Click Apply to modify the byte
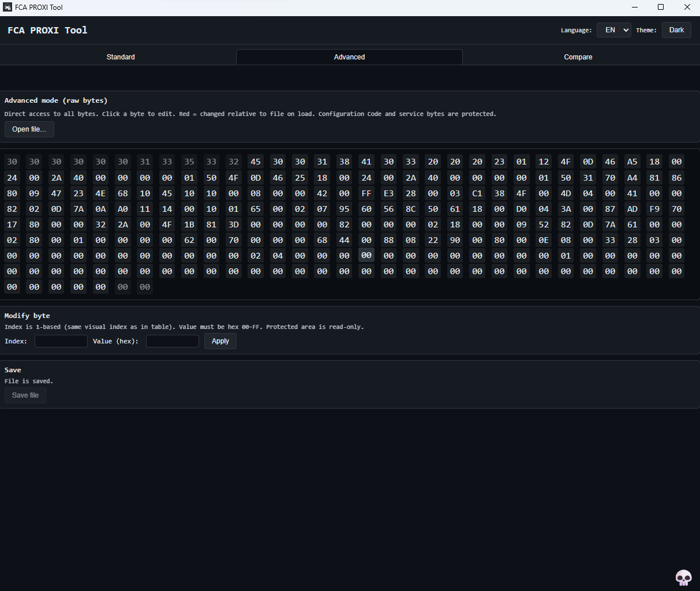This screenshot has width=700, height=591. coord(220,341)
